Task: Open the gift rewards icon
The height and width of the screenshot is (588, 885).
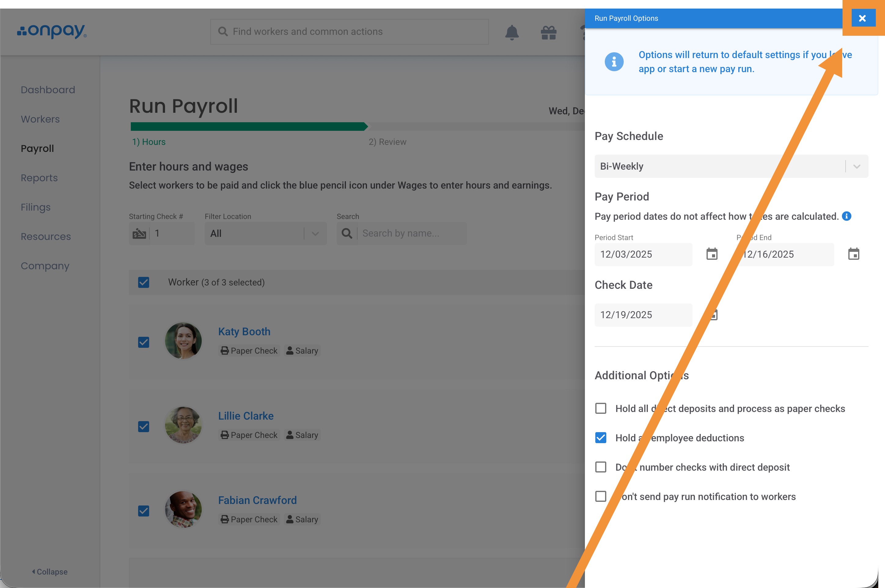Action: click(548, 32)
